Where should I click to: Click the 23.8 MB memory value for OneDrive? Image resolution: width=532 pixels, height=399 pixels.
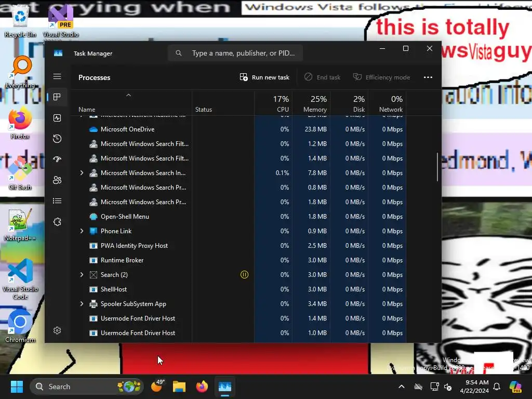pyautogui.click(x=315, y=129)
